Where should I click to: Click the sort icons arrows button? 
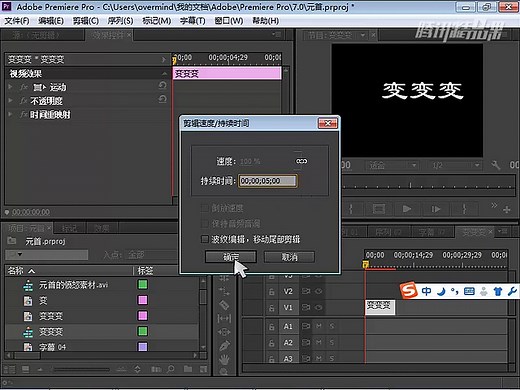click(x=137, y=369)
